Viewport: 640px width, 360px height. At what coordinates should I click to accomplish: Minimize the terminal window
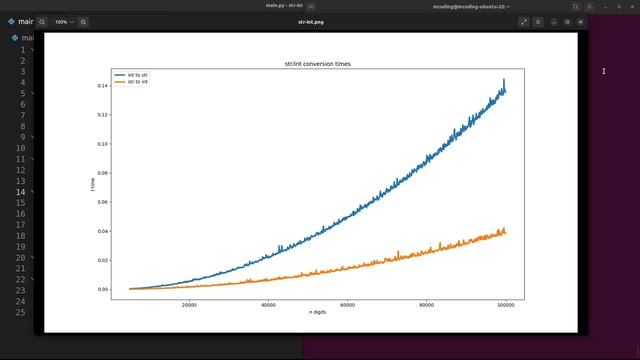[x=605, y=7]
